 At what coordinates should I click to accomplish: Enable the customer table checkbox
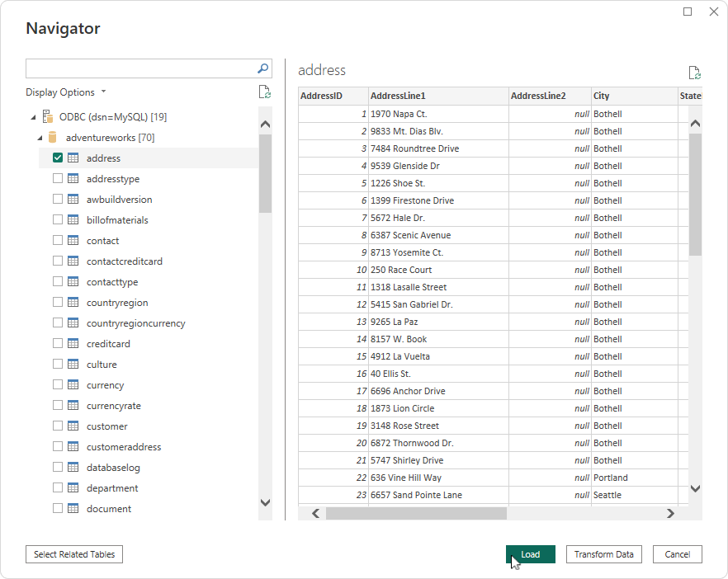(58, 426)
